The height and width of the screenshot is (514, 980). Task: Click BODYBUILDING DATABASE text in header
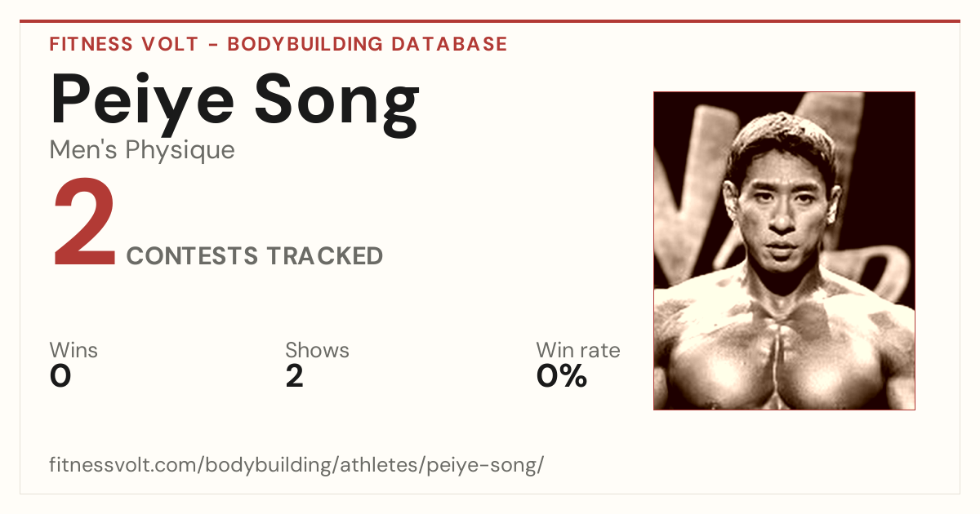click(367, 44)
